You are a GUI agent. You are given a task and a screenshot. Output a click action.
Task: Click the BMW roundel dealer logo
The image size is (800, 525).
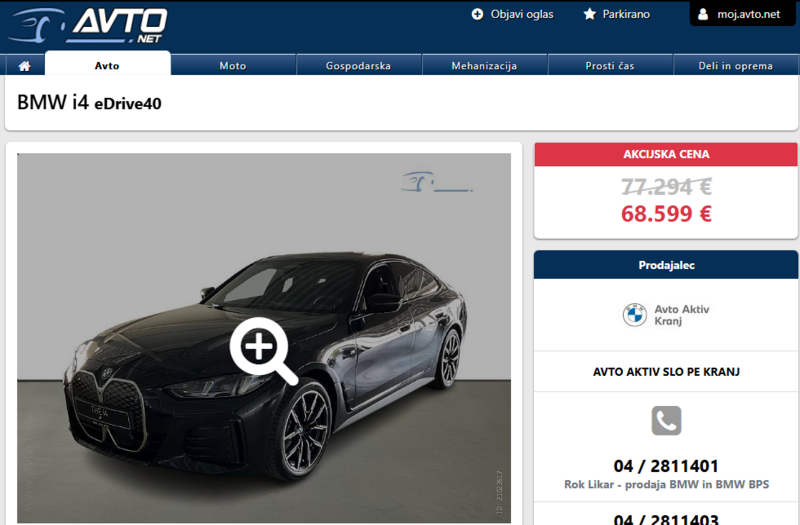(x=635, y=315)
